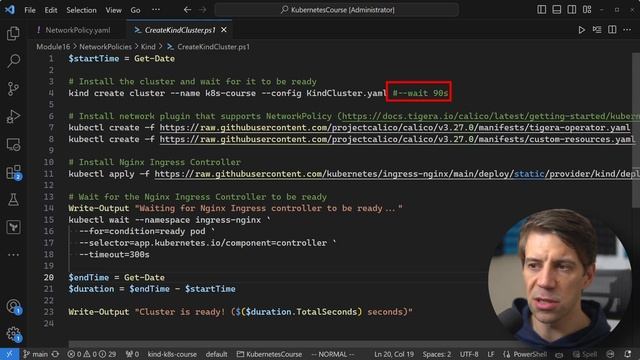Click the main git branch indicator

pyautogui.click(x=36, y=354)
